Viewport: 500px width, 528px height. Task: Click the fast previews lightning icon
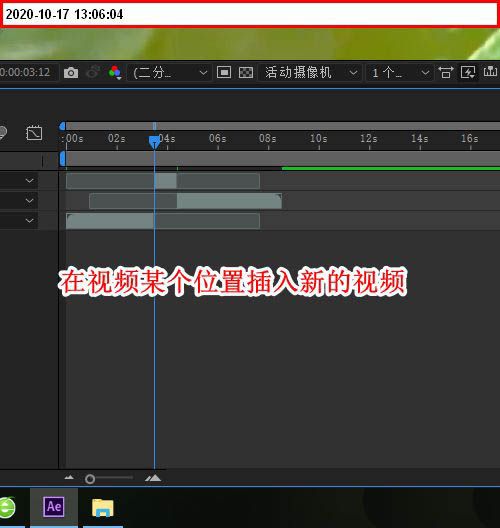click(468, 72)
